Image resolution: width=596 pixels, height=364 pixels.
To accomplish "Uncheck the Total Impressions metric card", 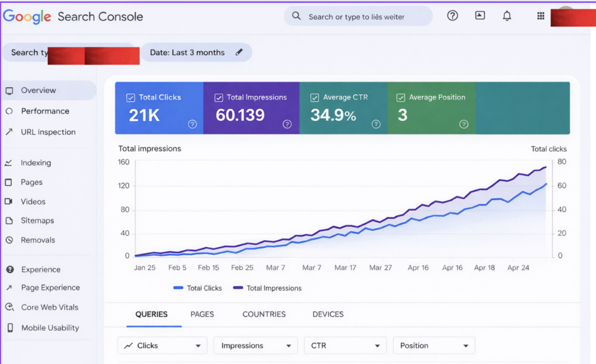I will pyautogui.click(x=219, y=97).
